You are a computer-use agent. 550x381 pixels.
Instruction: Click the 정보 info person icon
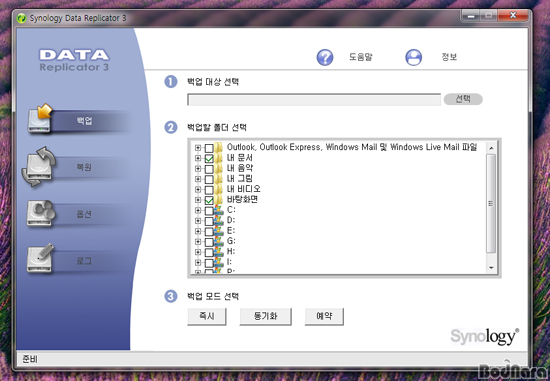pyautogui.click(x=414, y=57)
